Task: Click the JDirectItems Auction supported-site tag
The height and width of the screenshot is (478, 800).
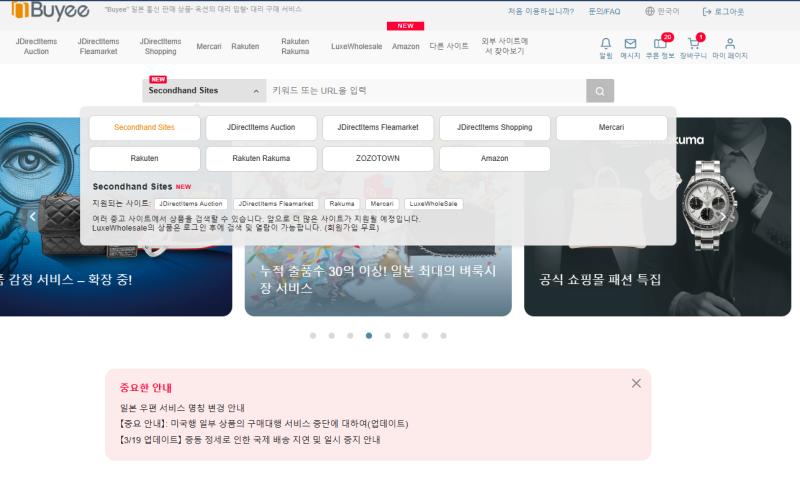Action: (191, 204)
